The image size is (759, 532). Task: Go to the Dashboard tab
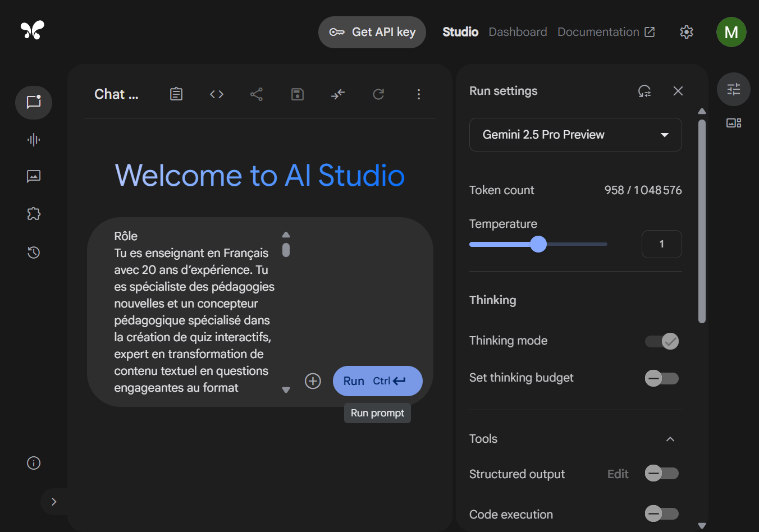tap(518, 32)
